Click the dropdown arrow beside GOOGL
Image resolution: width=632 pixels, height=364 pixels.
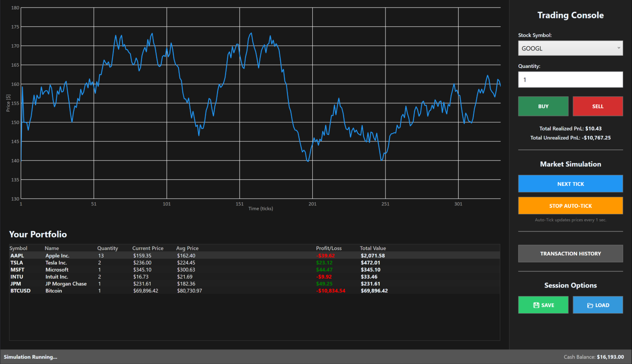coord(618,48)
